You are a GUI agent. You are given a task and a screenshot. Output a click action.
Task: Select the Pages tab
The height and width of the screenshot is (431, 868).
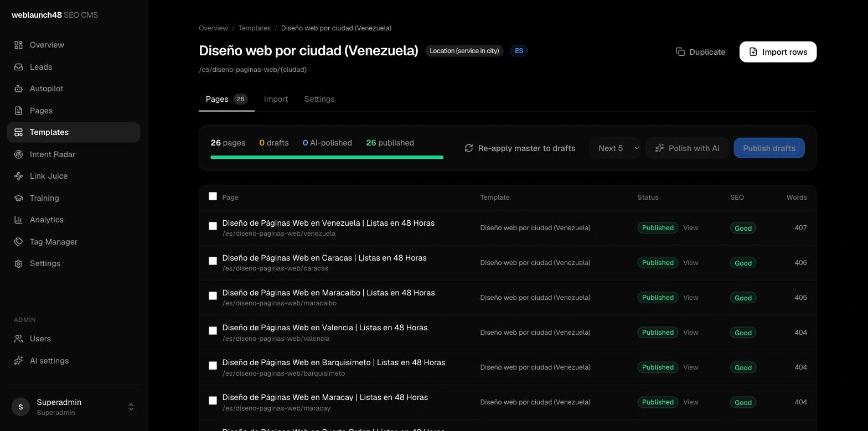(226, 99)
